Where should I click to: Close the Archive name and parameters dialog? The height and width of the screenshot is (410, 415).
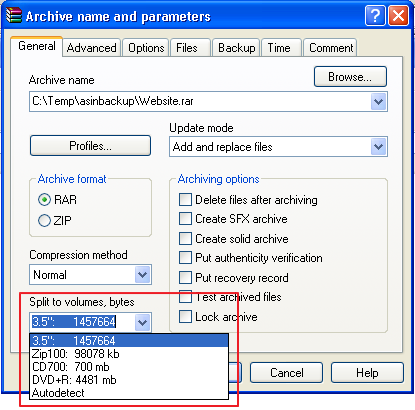(398, 15)
